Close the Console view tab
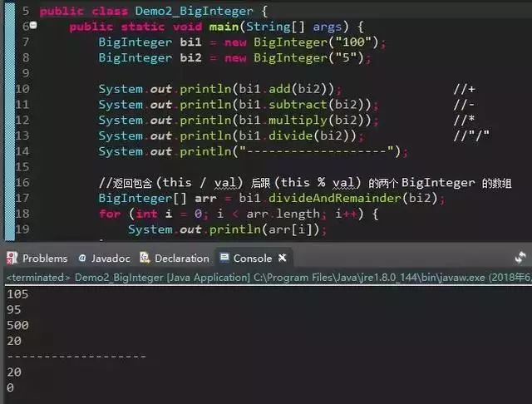This screenshot has height=404, width=532. pos(282,258)
